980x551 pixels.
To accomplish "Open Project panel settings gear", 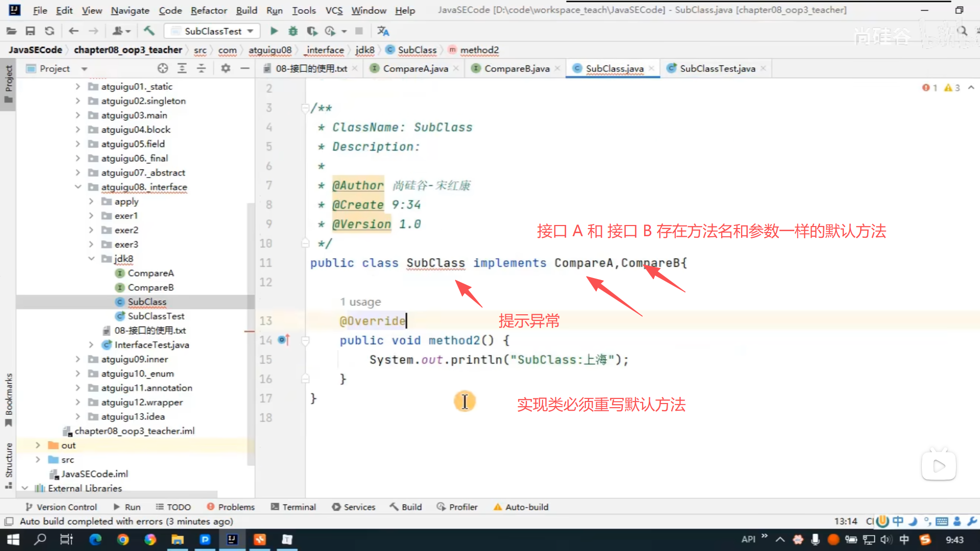I will click(226, 68).
